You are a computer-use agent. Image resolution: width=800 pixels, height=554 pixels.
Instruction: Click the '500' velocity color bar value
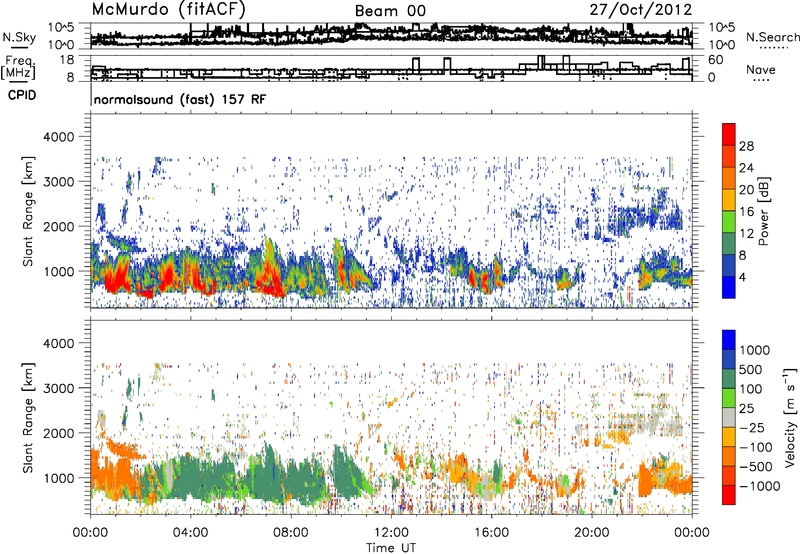[x=751, y=370]
